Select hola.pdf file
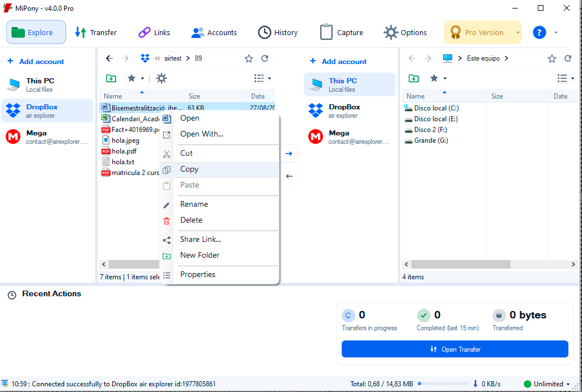 [124, 151]
